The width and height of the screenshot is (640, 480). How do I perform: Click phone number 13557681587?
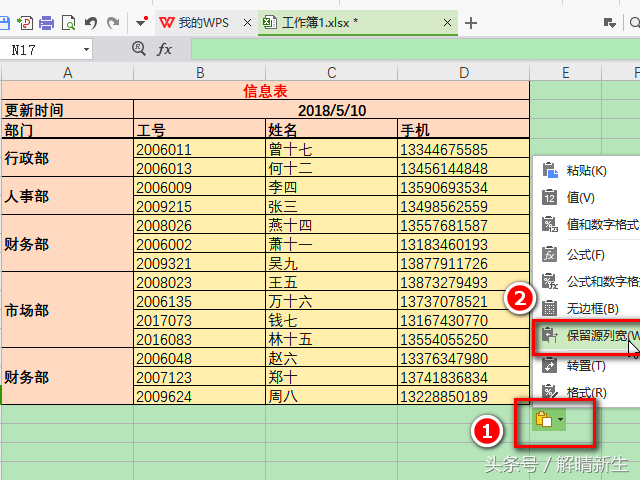pos(463,225)
